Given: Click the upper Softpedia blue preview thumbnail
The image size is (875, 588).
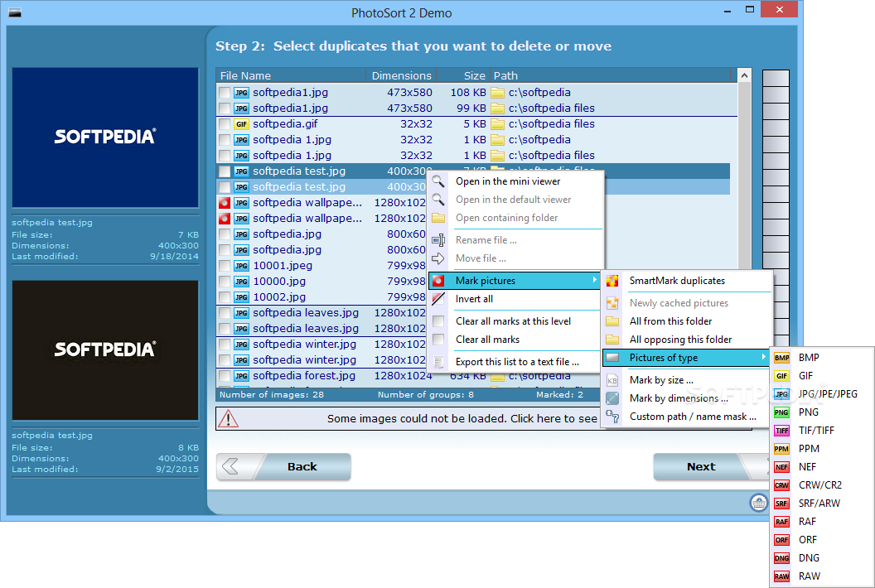Looking at the screenshot, I should [105, 137].
